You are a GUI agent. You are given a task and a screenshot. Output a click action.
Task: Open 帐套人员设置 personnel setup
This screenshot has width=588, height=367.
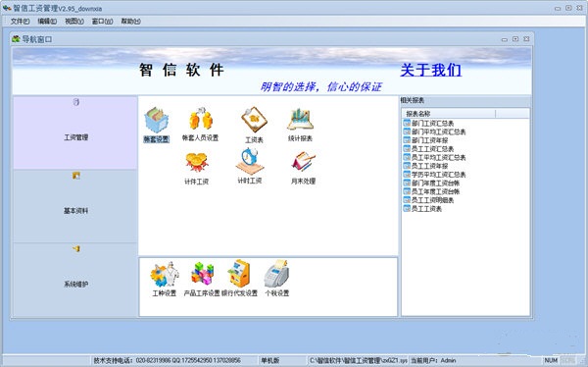(200, 125)
